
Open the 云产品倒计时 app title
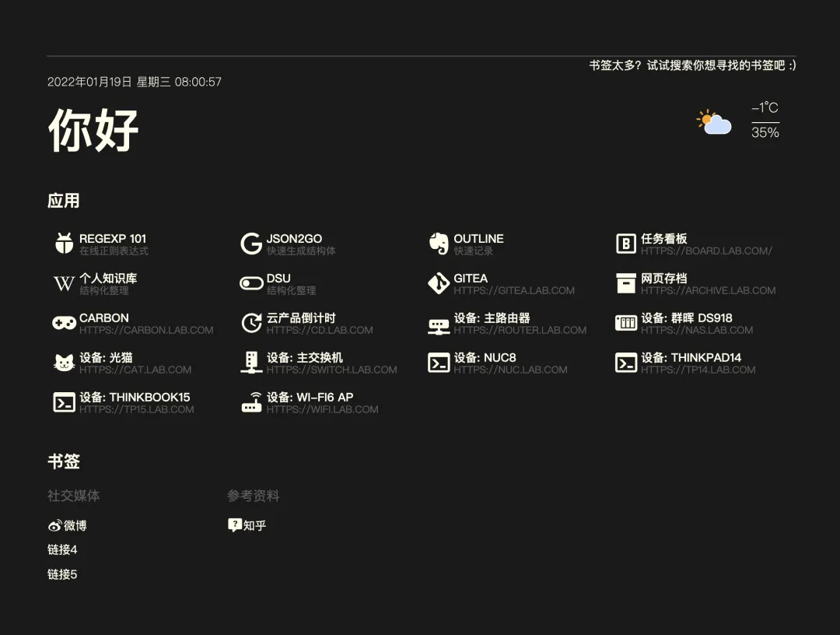point(301,317)
